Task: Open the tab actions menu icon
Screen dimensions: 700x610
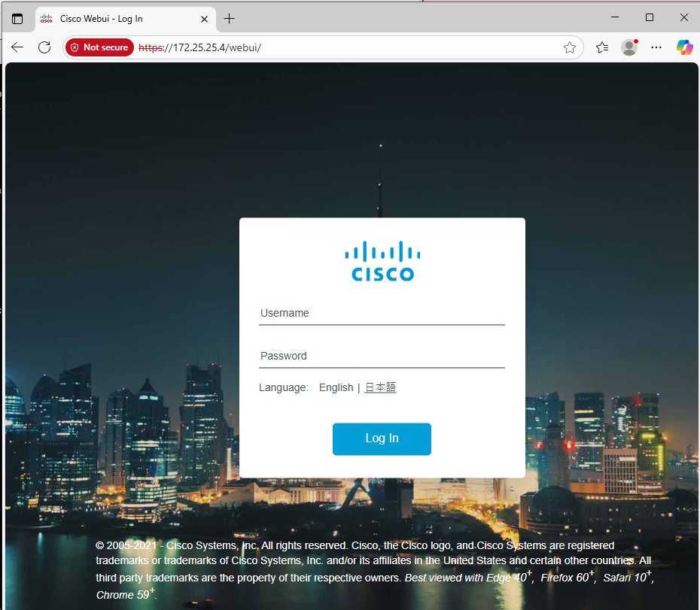Action: point(17,19)
